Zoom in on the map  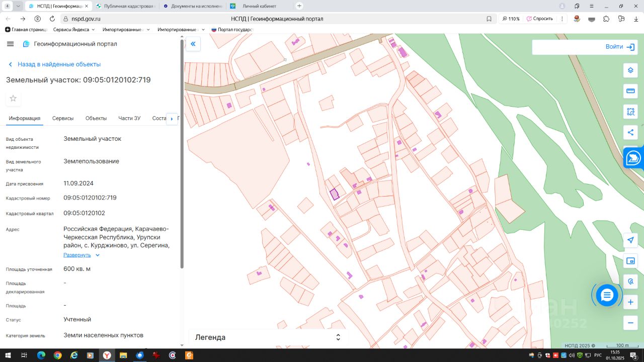pyautogui.click(x=630, y=302)
